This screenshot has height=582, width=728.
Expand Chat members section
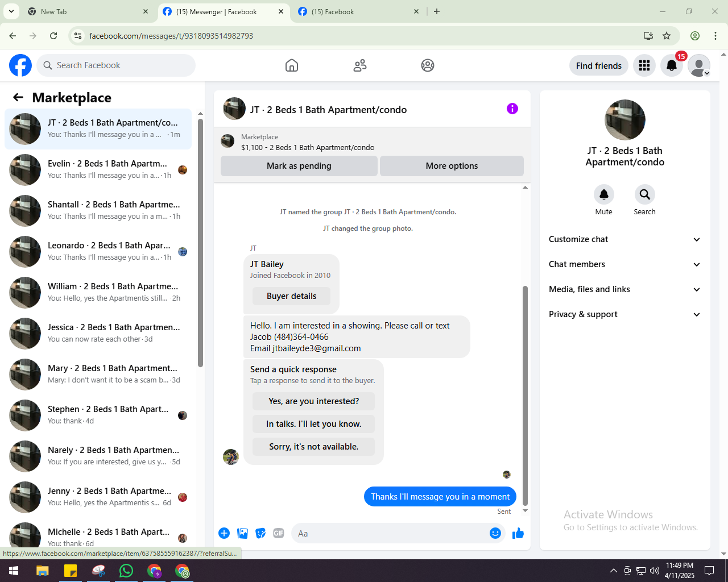[x=624, y=264]
